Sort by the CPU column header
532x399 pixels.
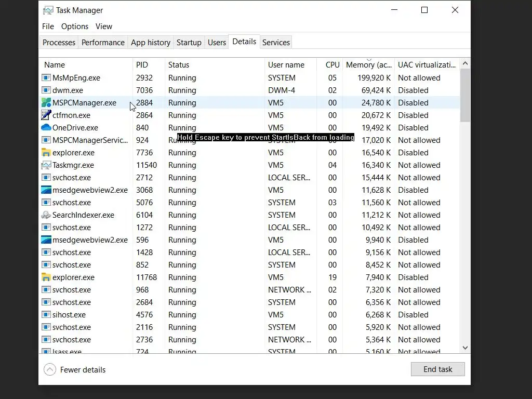click(330, 65)
